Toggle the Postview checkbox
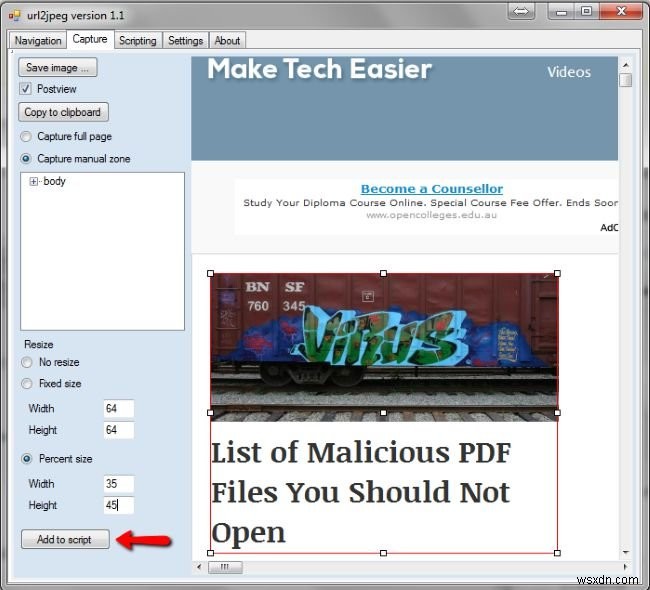 (26, 89)
